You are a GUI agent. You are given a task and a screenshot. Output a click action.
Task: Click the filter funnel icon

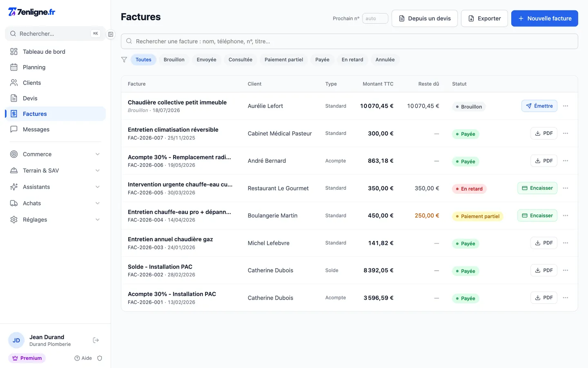(x=124, y=60)
